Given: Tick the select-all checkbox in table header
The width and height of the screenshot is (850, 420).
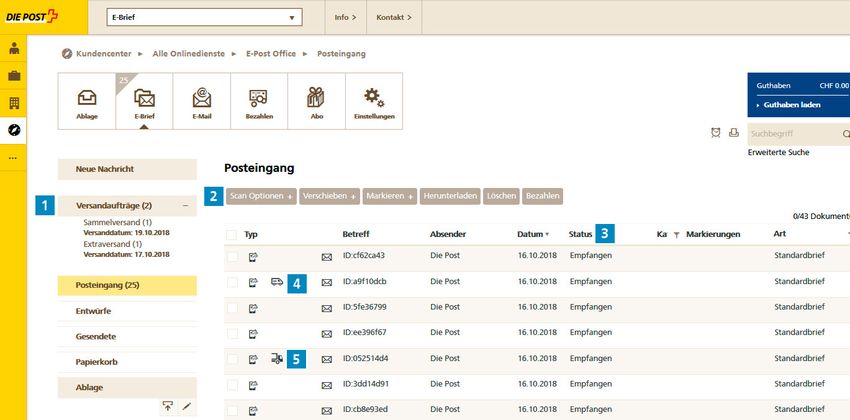Looking at the screenshot, I should point(232,234).
